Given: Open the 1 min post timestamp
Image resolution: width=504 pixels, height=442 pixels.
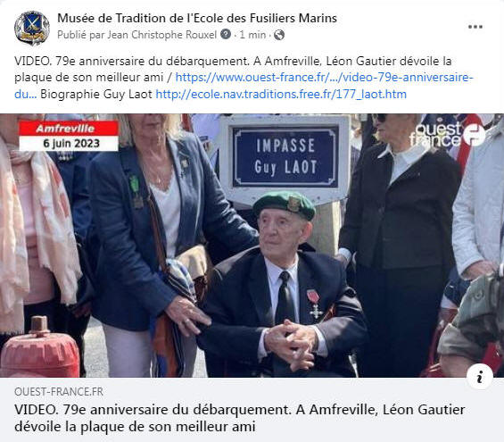Looking at the screenshot, I should (252, 35).
